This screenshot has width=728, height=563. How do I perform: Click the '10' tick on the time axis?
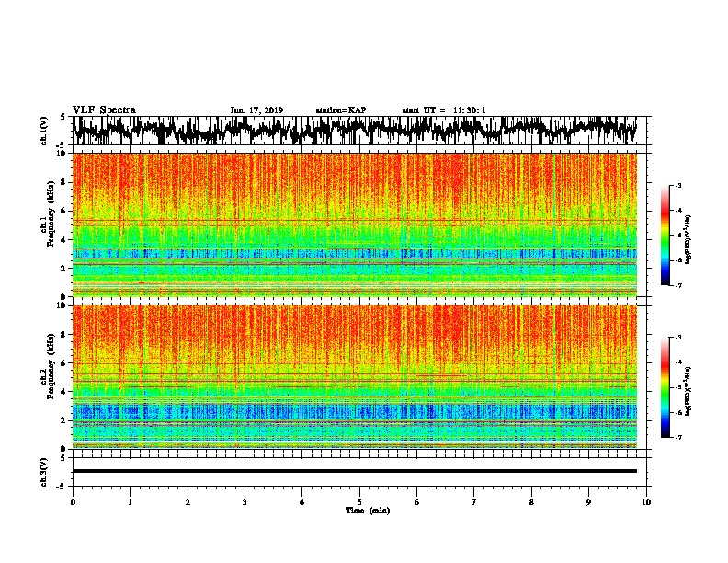[x=646, y=502]
